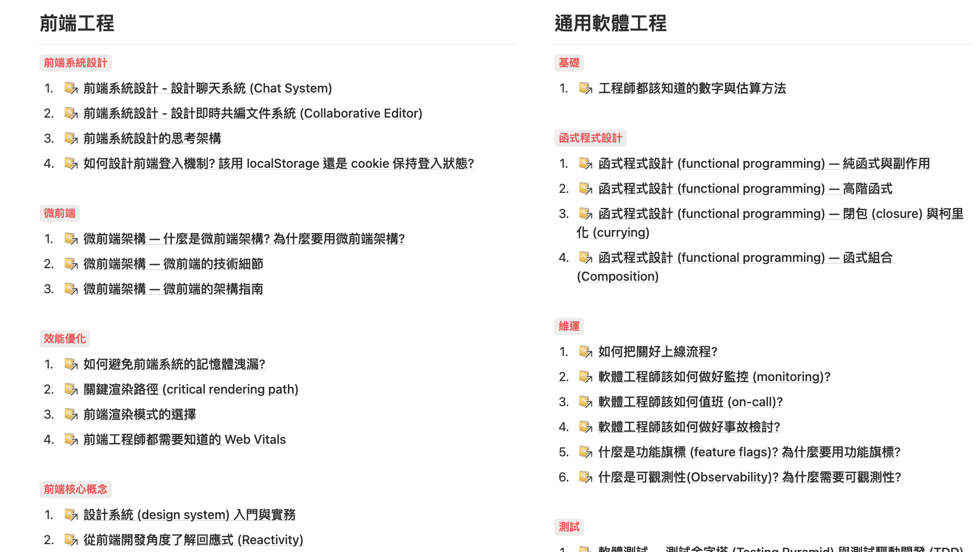The width and height of the screenshot is (980, 552).
Task: Click the page icon next to 什麼是功能旗標 (feature flags)?
Action: [x=585, y=452]
